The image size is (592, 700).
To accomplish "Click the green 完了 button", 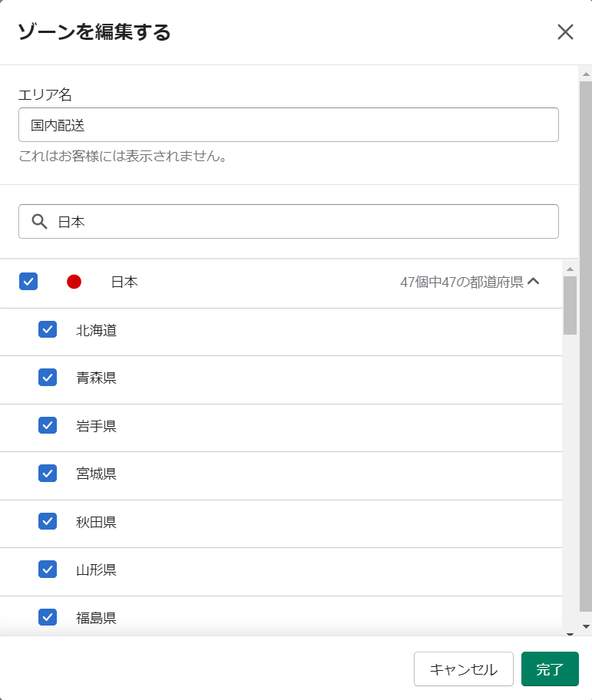I will tap(550, 669).
